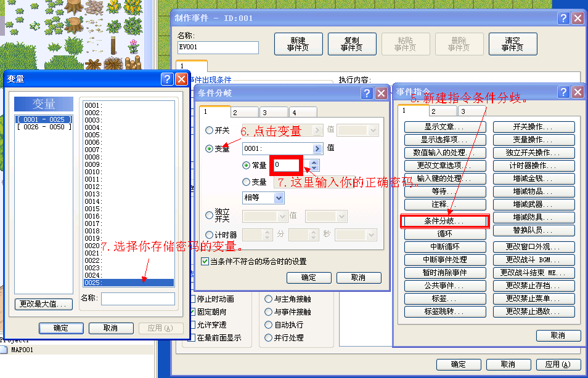Click the 常量 value input field
This screenshot has height=378, width=588.
click(x=287, y=165)
